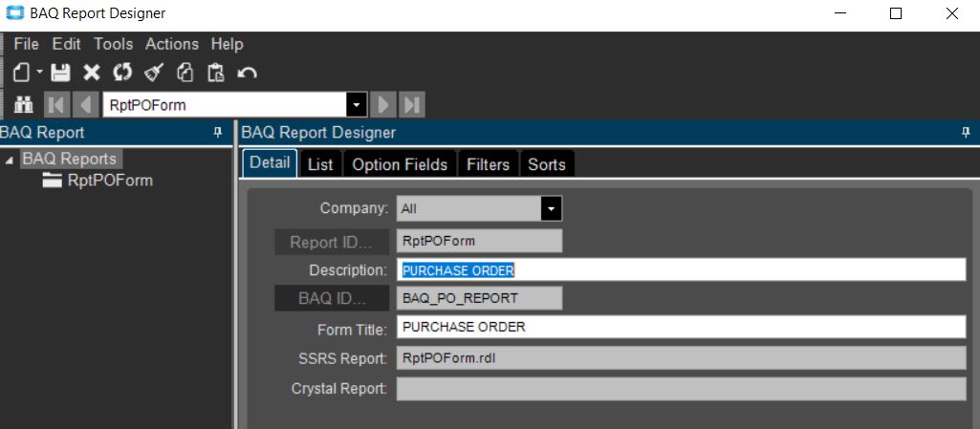Click the Copy toolbar icon
980x429 pixels.
point(185,73)
